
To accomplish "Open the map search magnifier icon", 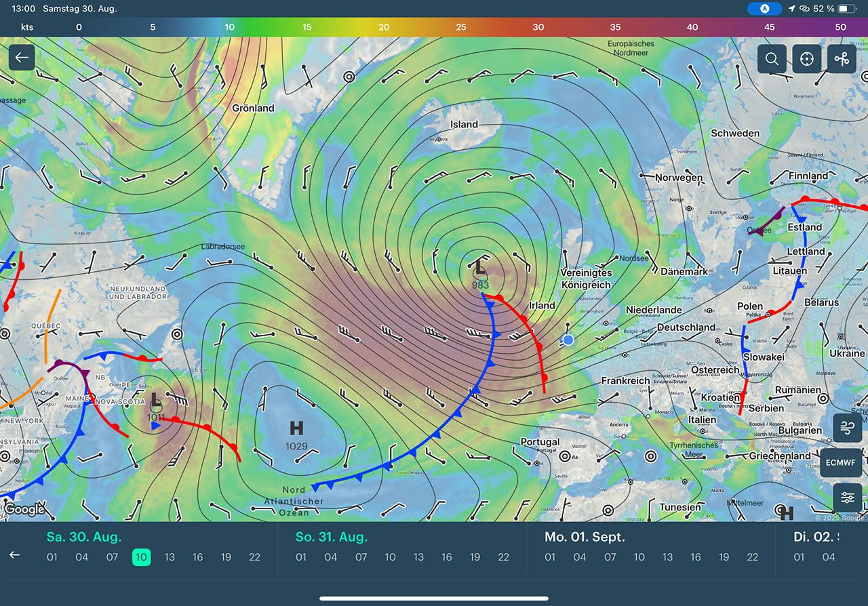I will tap(772, 59).
